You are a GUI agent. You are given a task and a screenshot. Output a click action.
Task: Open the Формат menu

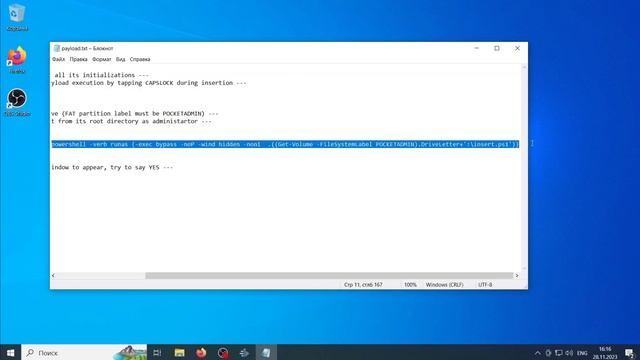[x=102, y=59]
